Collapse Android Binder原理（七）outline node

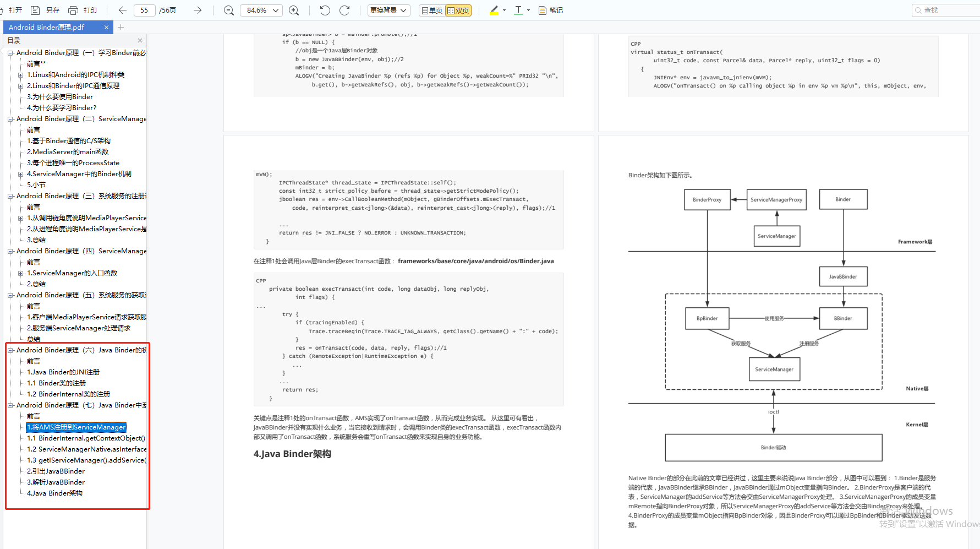pos(10,405)
